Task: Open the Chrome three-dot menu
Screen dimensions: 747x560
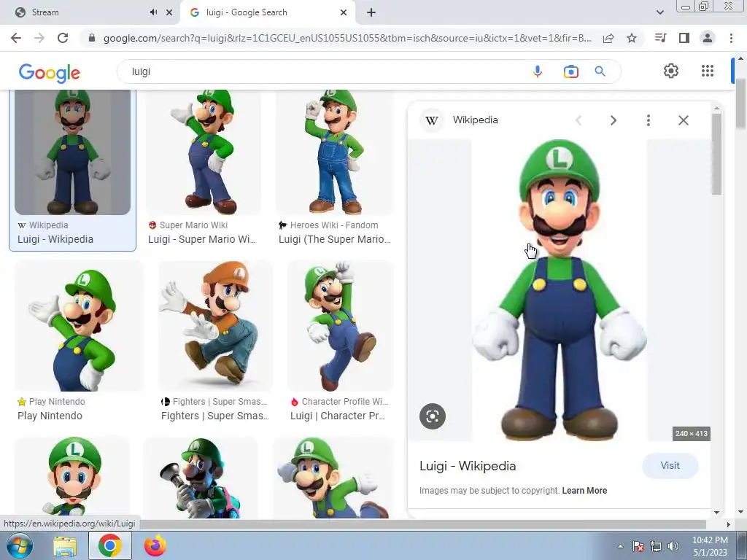Action: (x=731, y=38)
